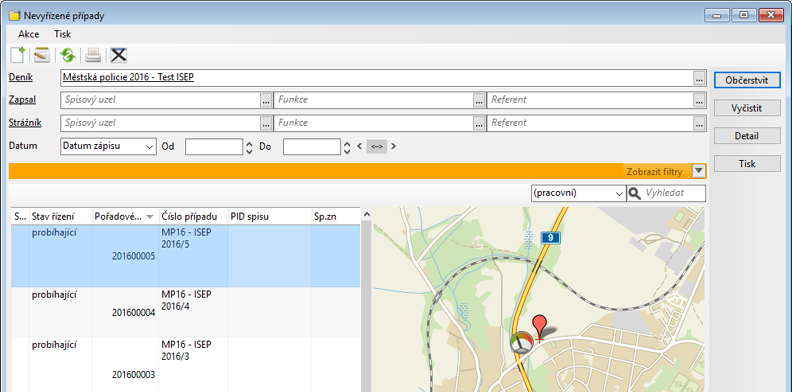Screen dimensions: 792x392
Task: Click the stepper arrows beside the Od date field
Action: (x=249, y=147)
